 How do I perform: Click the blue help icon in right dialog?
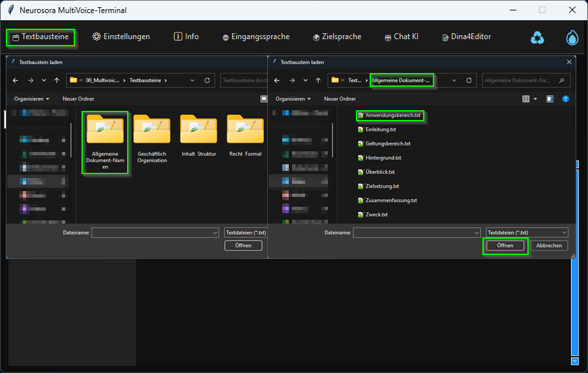click(x=565, y=98)
